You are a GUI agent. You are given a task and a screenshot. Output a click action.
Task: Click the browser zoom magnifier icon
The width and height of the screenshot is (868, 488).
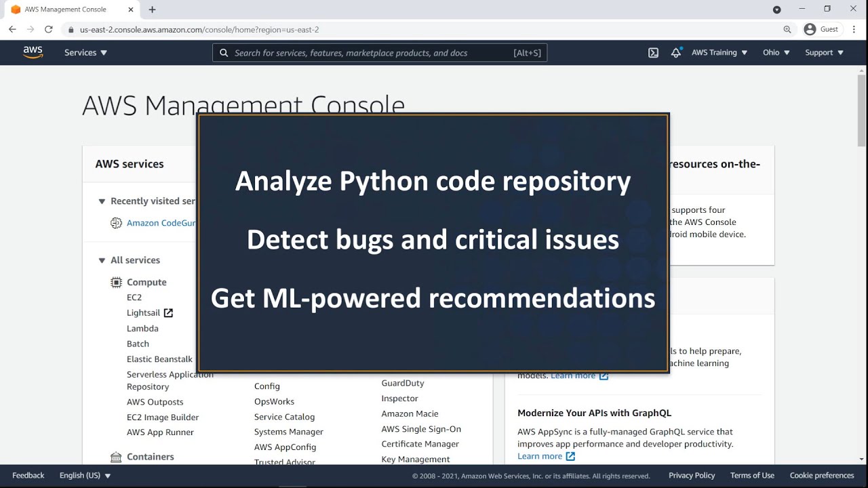[787, 30]
